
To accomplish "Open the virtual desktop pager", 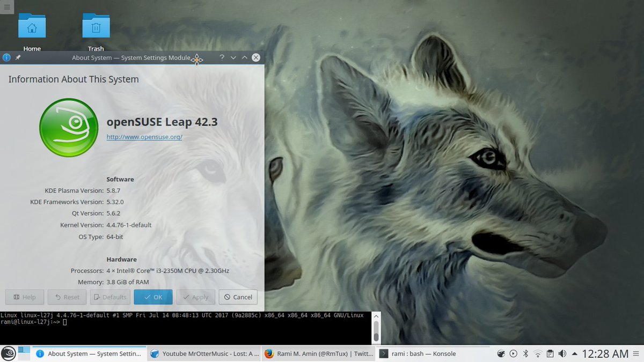I will 24,353.
